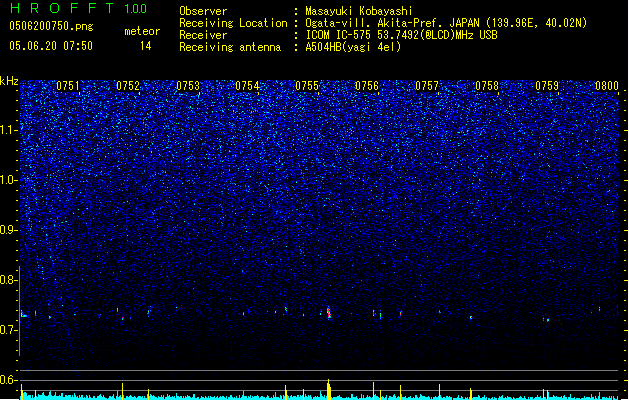The width and height of the screenshot is (629, 400).
Task: Click the kHz axis unit label
Action: point(9,81)
